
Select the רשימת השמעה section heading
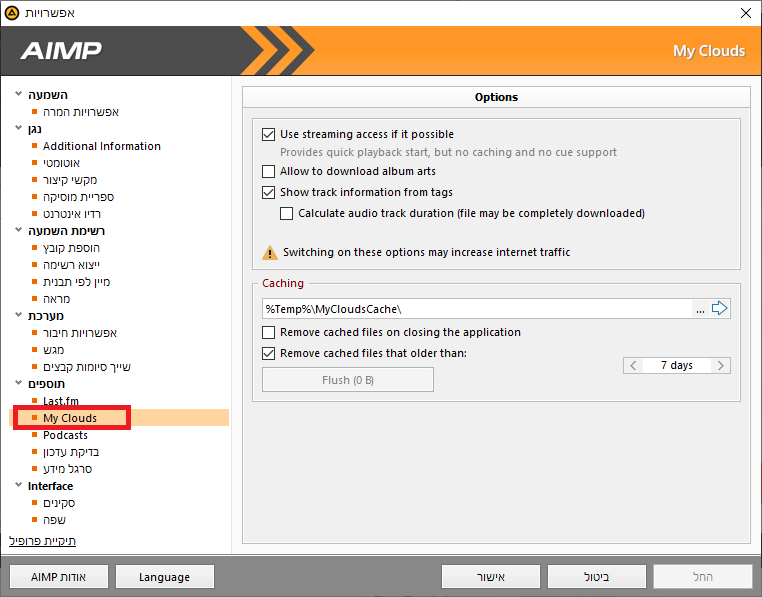[x=66, y=231]
